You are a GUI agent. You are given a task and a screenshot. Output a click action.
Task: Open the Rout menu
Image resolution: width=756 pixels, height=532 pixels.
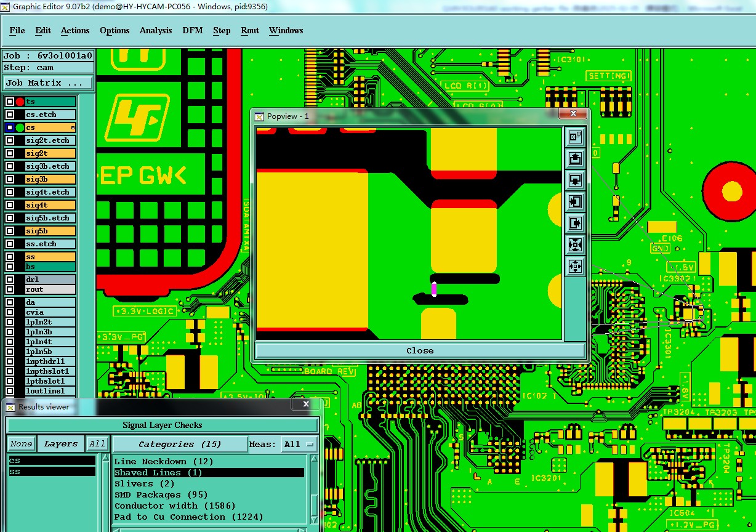pos(250,30)
